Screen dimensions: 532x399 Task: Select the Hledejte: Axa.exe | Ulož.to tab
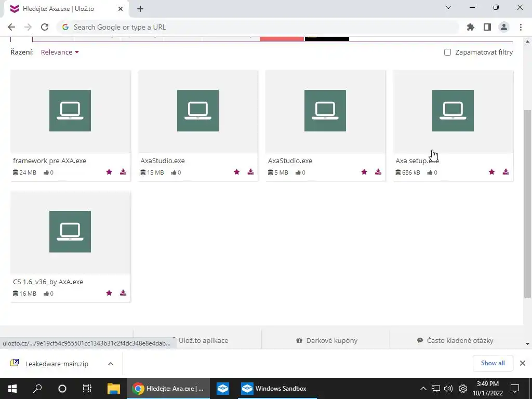pyautogui.click(x=66, y=9)
